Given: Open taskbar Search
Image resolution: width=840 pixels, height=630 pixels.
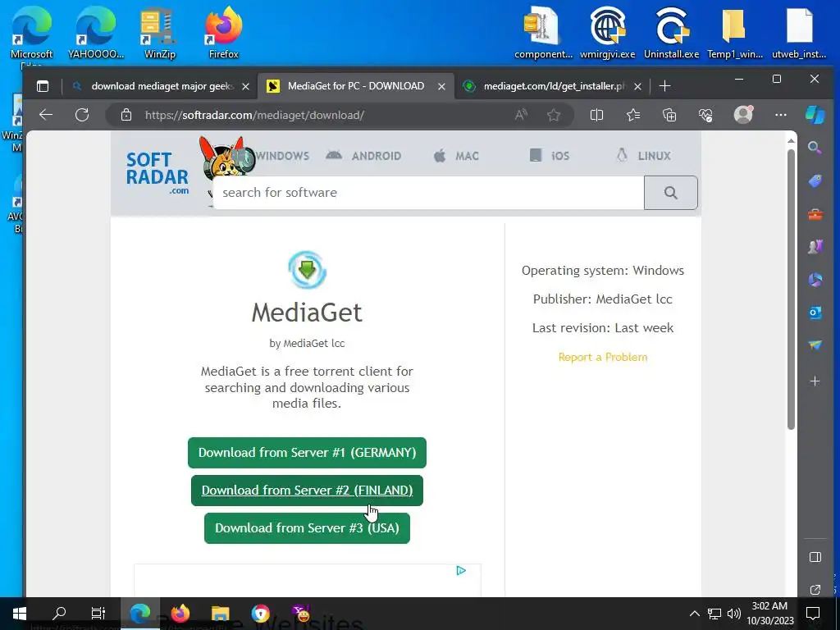Looking at the screenshot, I should (x=59, y=614).
